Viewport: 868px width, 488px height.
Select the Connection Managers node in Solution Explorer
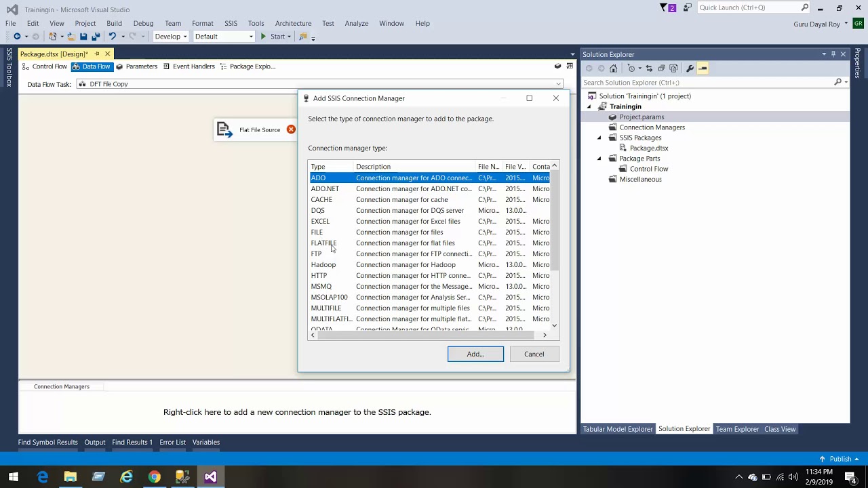tap(652, 127)
